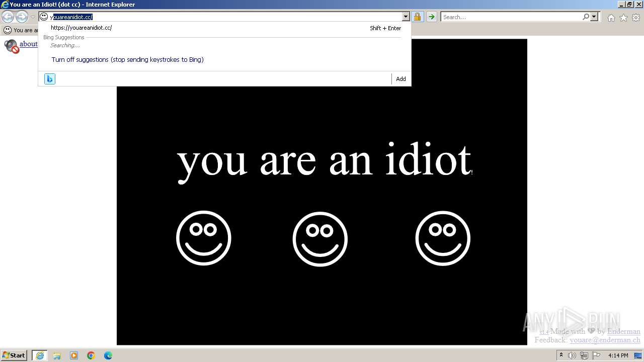Click the magnifier search icon

tap(586, 17)
